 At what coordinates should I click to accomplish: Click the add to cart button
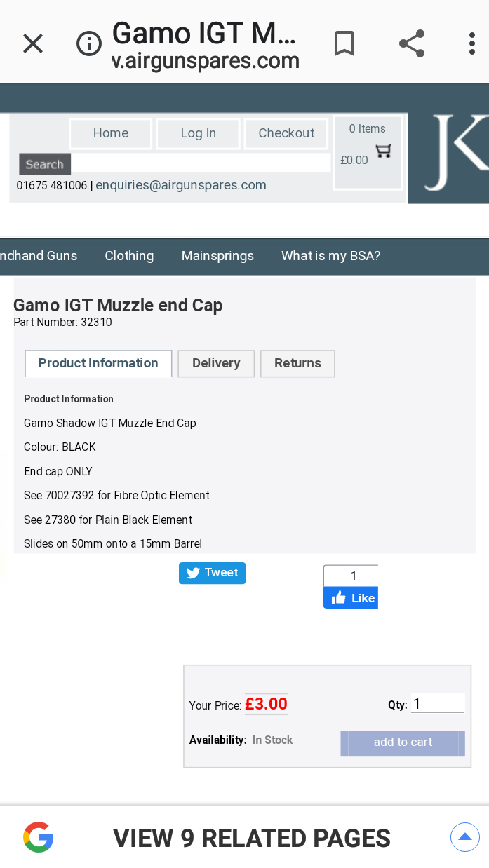pos(403,742)
